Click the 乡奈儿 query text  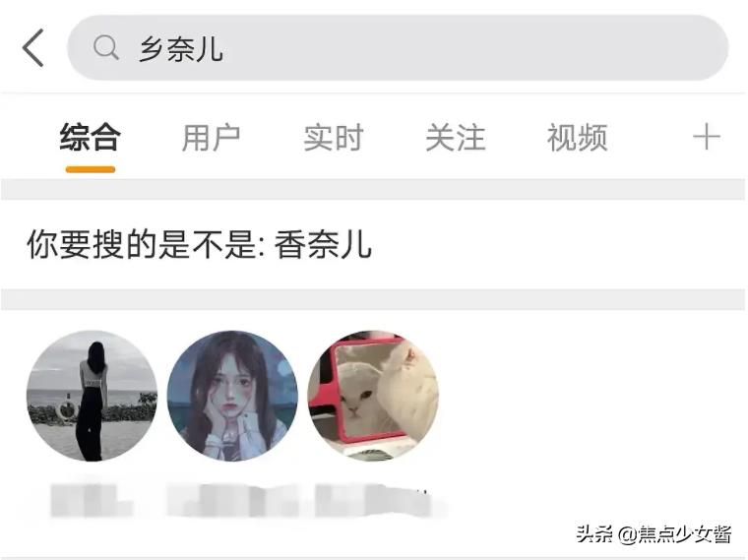[181, 48]
